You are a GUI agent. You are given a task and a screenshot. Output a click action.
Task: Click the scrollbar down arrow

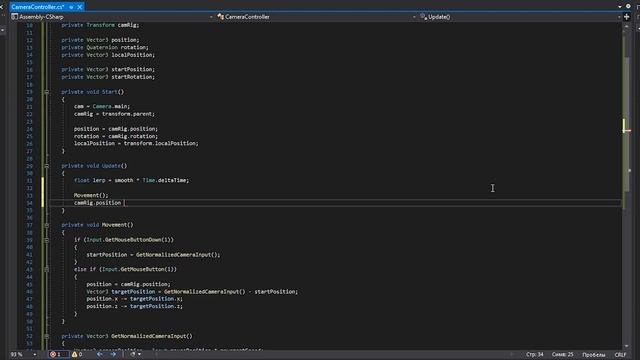627,346
